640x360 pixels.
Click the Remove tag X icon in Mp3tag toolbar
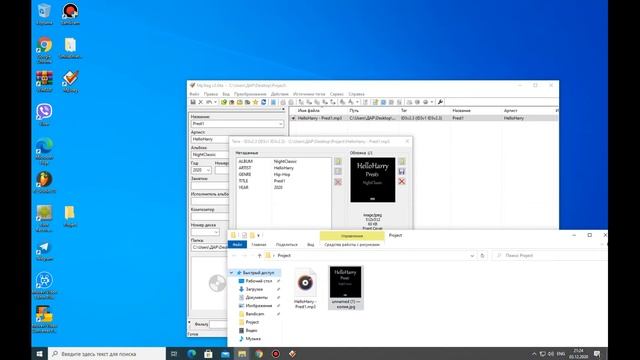coord(201,102)
